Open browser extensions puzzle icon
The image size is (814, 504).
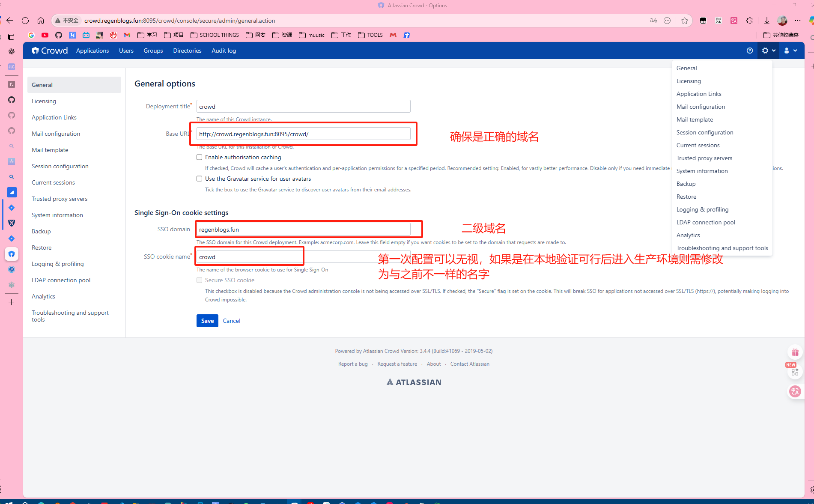[749, 21]
